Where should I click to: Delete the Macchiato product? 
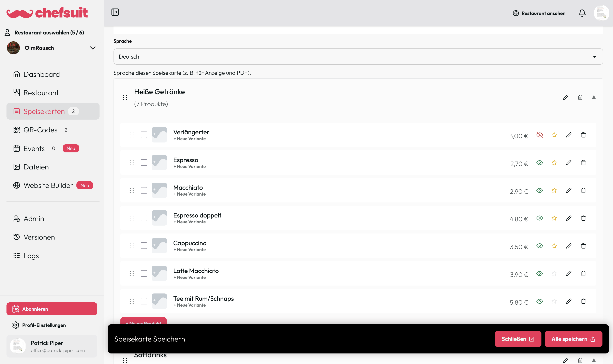[x=583, y=190]
